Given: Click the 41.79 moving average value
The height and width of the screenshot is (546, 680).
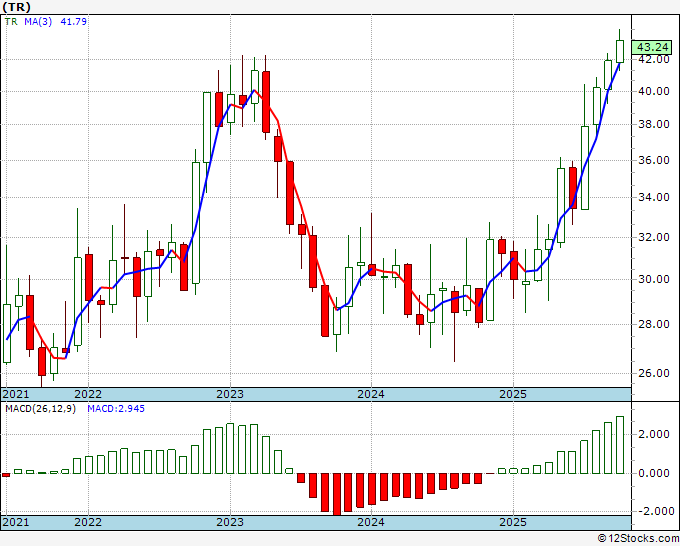Looking at the screenshot, I should pos(73,21).
